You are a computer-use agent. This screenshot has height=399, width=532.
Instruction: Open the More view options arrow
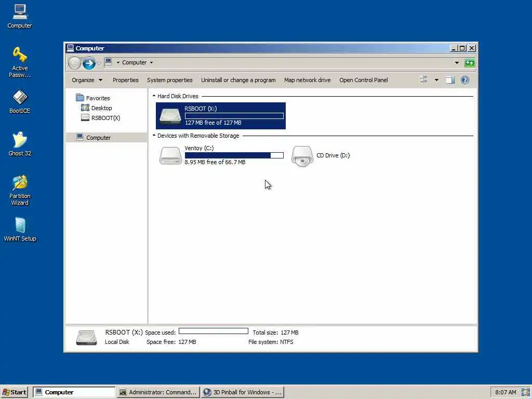436,80
